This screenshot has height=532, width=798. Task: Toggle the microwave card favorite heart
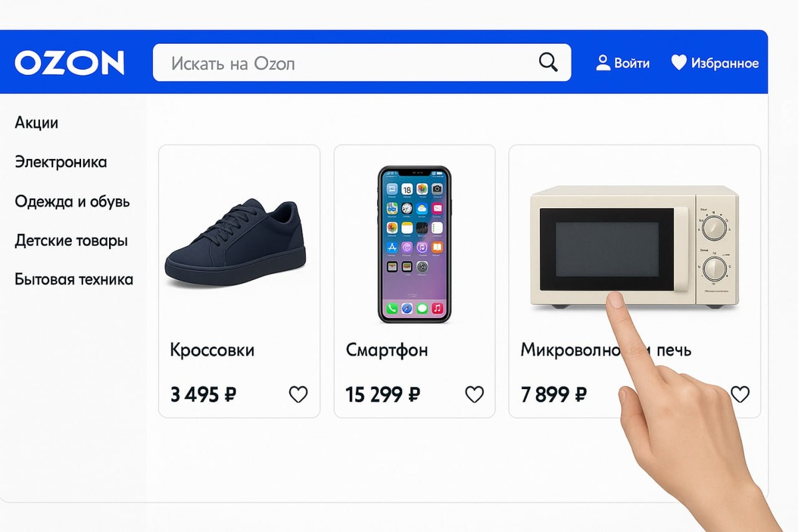point(740,394)
